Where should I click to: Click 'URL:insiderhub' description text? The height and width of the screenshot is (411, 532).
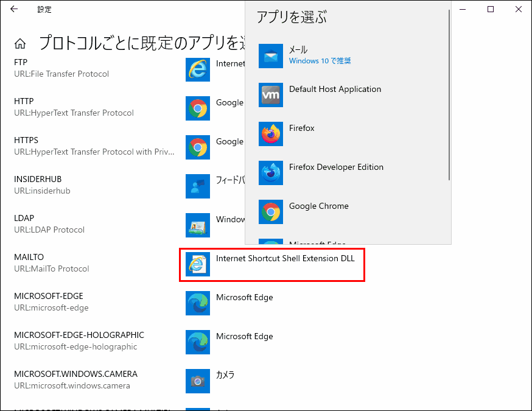click(42, 191)
